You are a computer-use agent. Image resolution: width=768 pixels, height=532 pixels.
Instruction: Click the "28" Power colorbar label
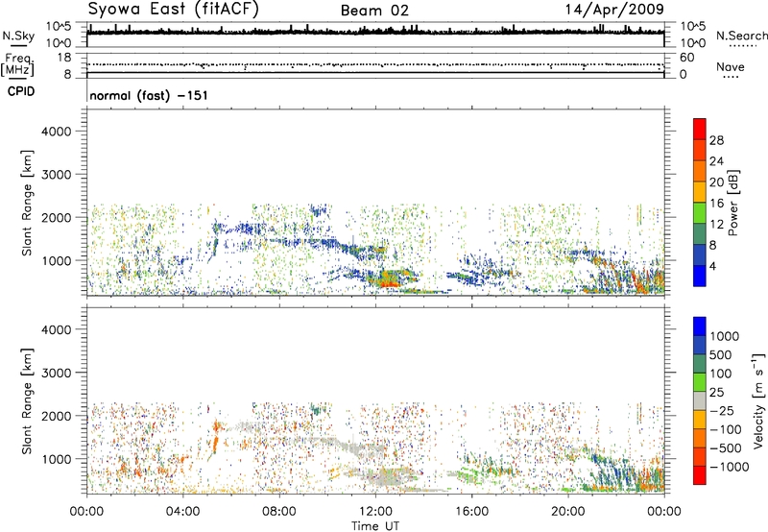pos(716,140)
